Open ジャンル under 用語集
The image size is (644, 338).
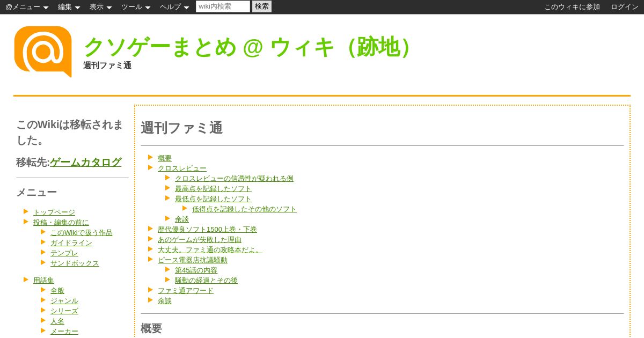click(x=64, y=301)
